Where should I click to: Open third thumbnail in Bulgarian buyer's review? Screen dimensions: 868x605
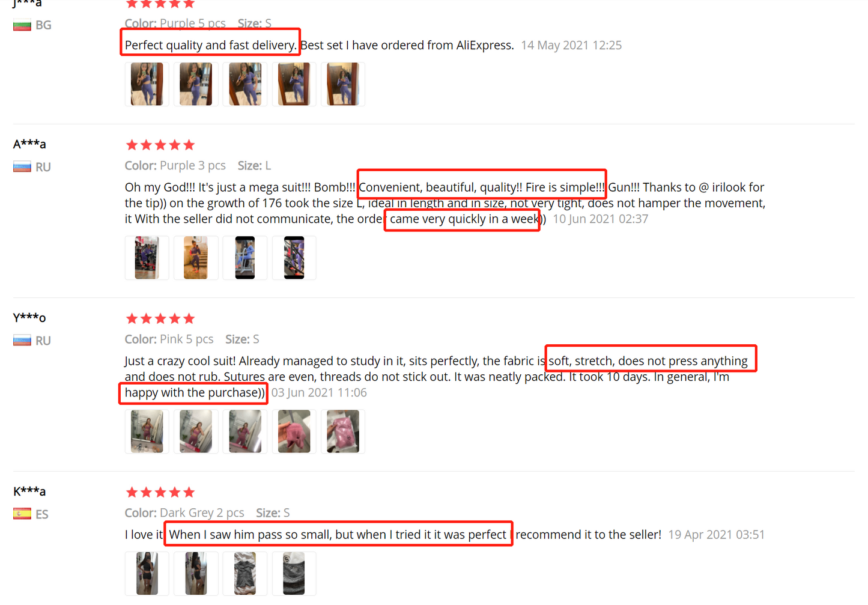(245, 84)
